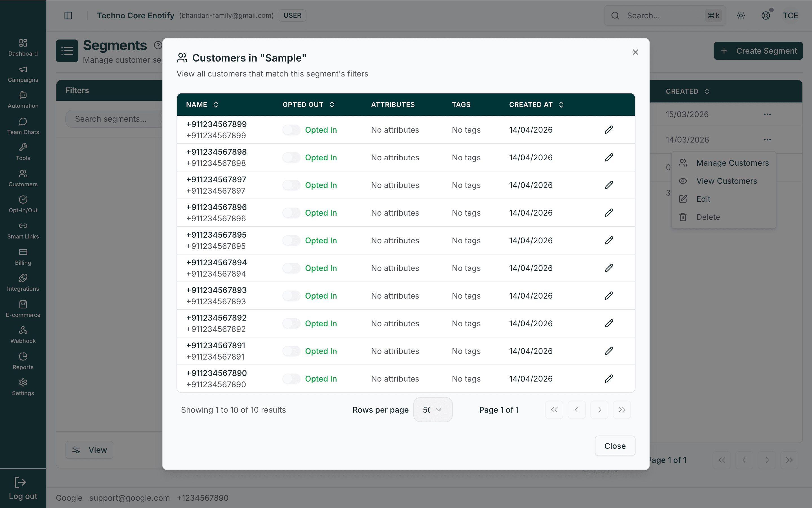Open Campaigns from the sidebar

pyautogui.click(x=23, y=74)
